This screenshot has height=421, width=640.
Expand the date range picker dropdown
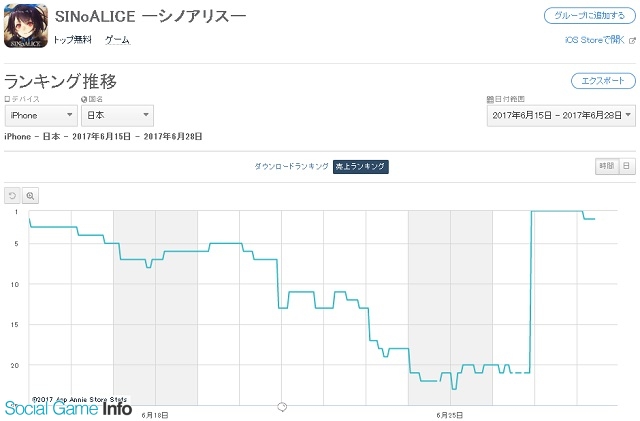(x=561, y=116)
